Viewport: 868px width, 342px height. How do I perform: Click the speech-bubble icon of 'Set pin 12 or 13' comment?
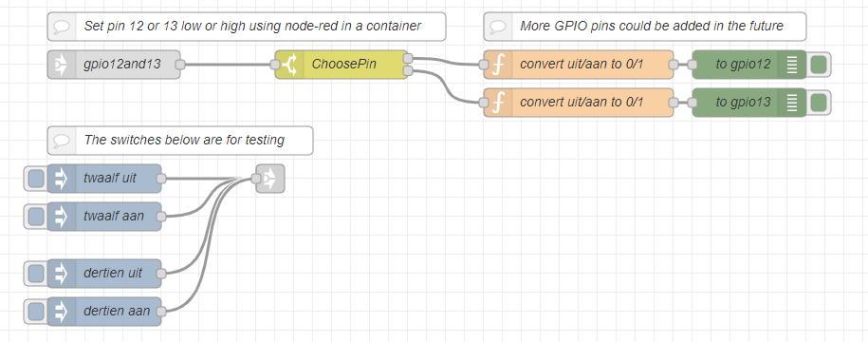pos(62,27)
